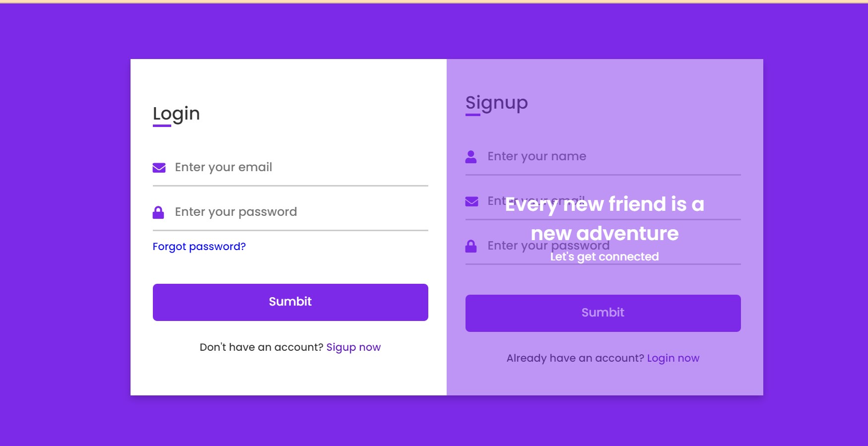Focus the Login email input field
The width and height of the screenshot is (868, 446).
290,168
